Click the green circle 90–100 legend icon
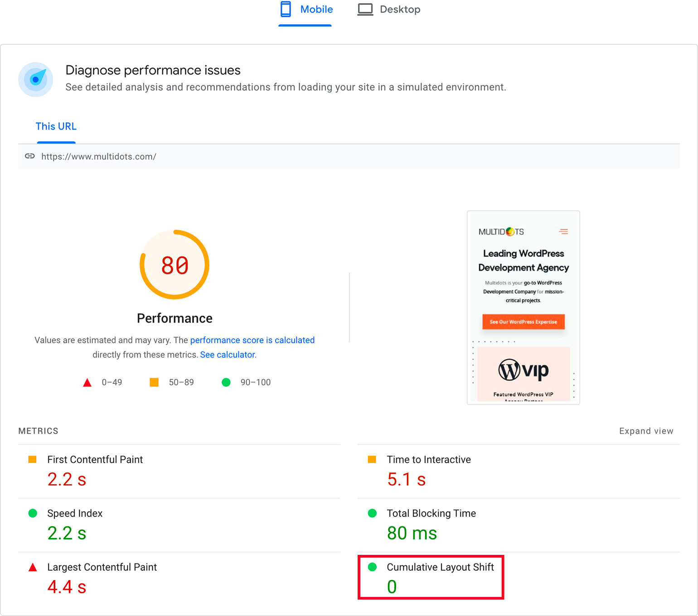The width and height of the screenshot is (698, 616). 226,382
